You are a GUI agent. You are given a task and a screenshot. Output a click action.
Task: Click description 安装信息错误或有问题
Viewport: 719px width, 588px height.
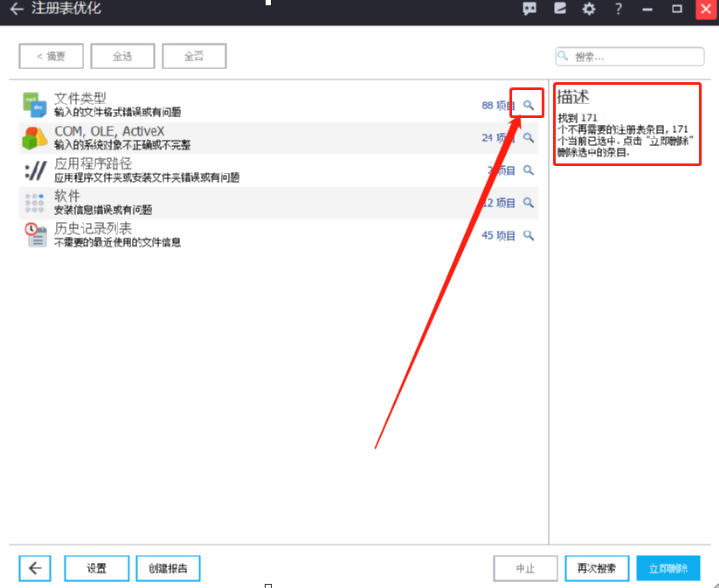point(103,210)
